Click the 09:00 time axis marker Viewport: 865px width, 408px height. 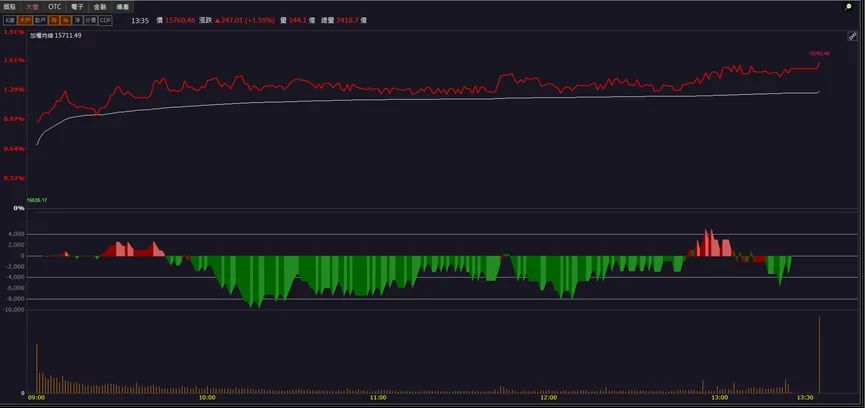(x=36, y=398)
